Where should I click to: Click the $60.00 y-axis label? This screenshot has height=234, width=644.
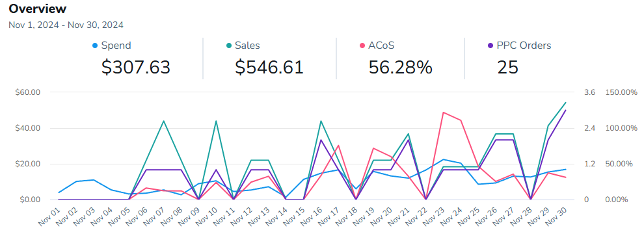[26, 92]
